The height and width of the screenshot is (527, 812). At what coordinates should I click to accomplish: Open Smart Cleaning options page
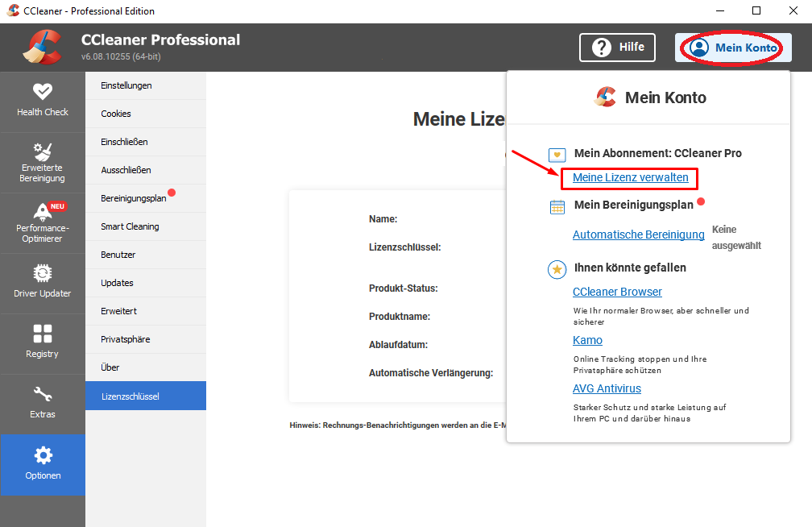[x=146, y=226]
